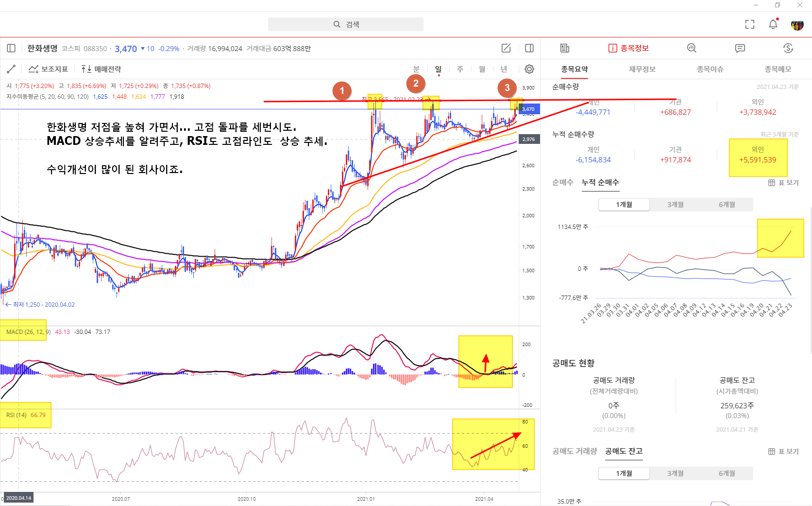Click the 2,976 price axis tag
This screenshot has height=506, width=812.
529,139
